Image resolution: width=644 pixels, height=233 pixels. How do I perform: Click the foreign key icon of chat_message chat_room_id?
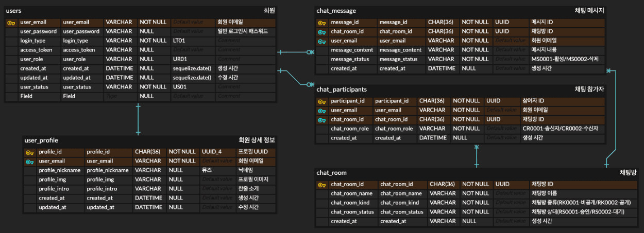coord(322,32)
